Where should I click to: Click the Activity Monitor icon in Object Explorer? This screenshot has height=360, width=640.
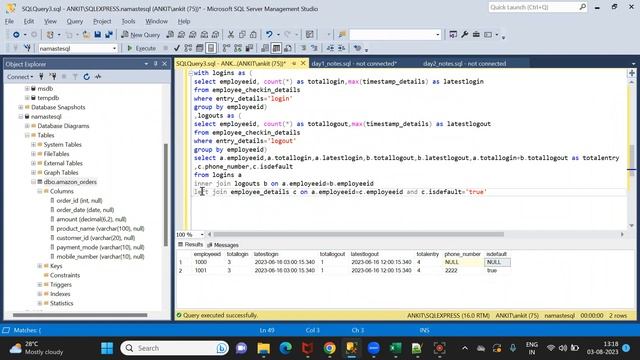[x=98, y=77]
